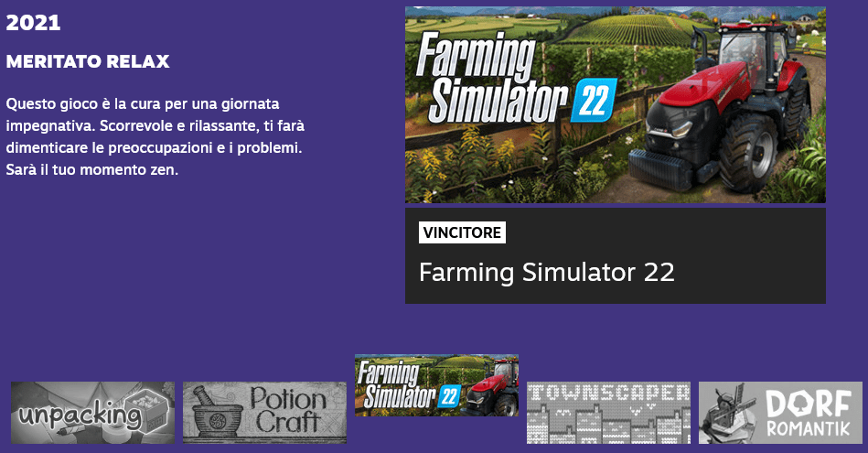Click the red tractor on the small thumbnail

[x=490, y=388]
